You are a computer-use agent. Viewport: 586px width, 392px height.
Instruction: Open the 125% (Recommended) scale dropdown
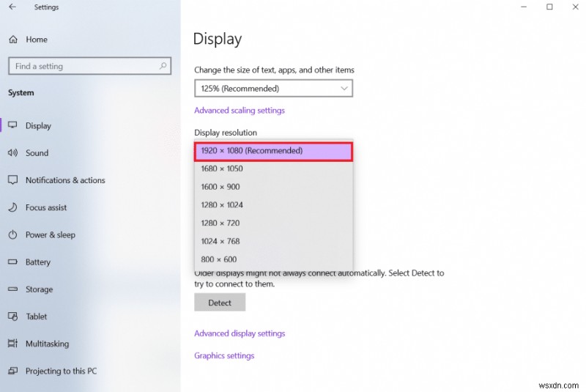(x=273, y=88)
